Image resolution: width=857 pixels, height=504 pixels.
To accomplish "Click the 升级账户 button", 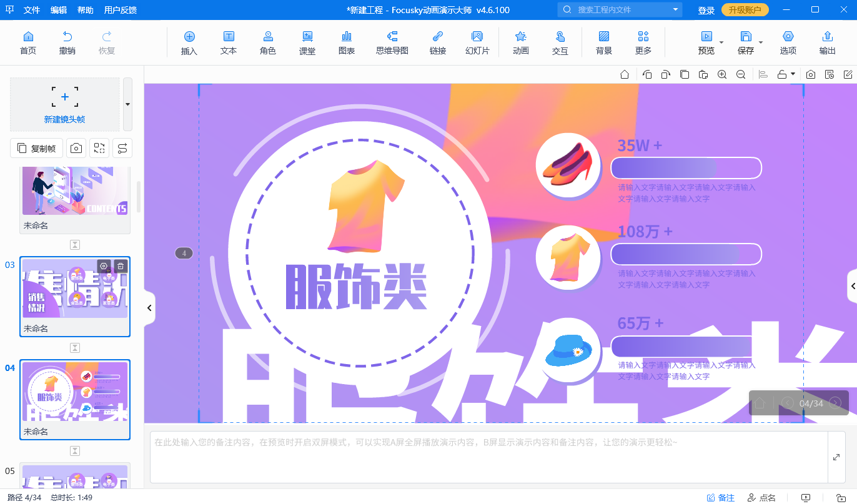I will (745, 10).
